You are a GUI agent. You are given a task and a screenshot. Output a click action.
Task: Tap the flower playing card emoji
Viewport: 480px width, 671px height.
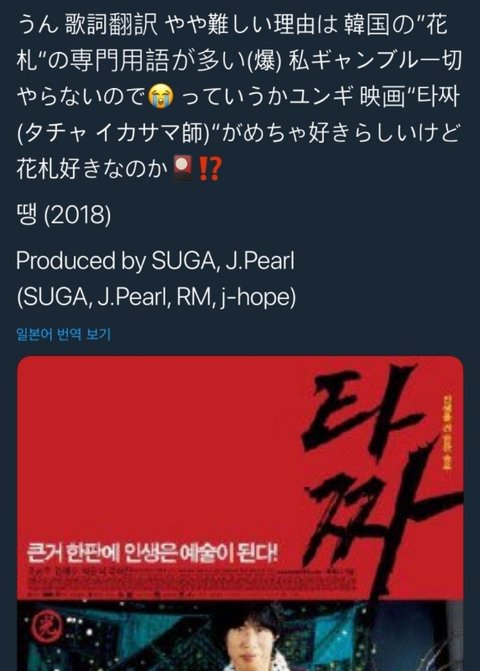tap(183, 169)
